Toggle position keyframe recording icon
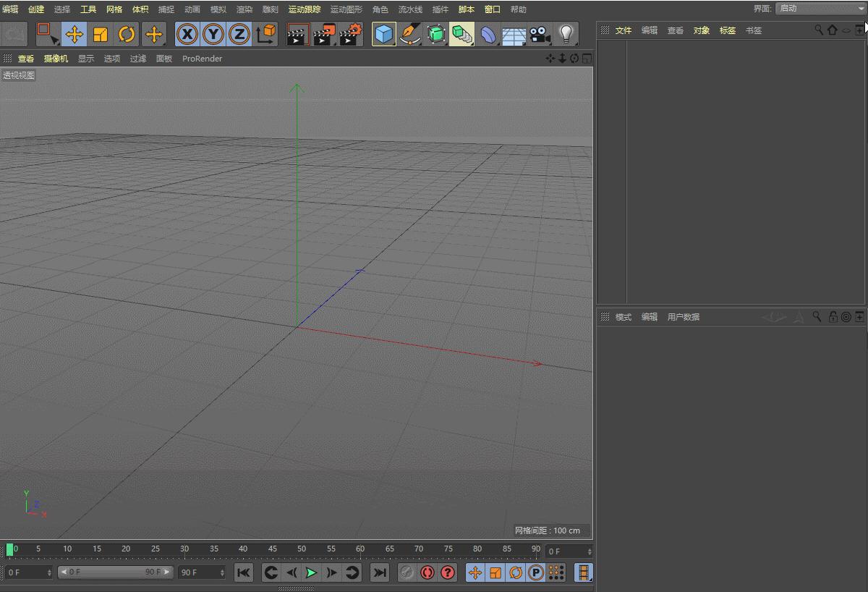Screen dimensions: 868x592 click(475, 572)
